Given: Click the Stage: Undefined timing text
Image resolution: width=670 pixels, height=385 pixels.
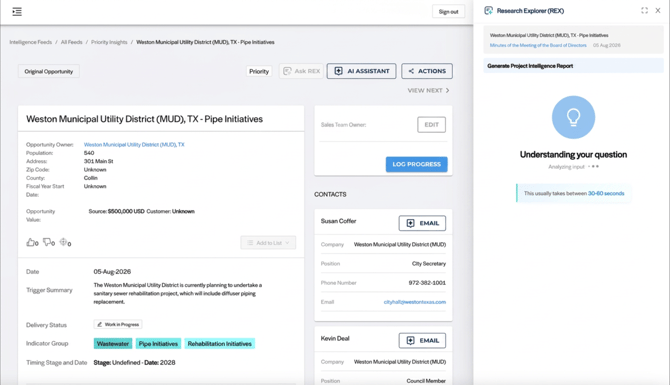Looking at the screenshot, I should (x=117, y=363).
